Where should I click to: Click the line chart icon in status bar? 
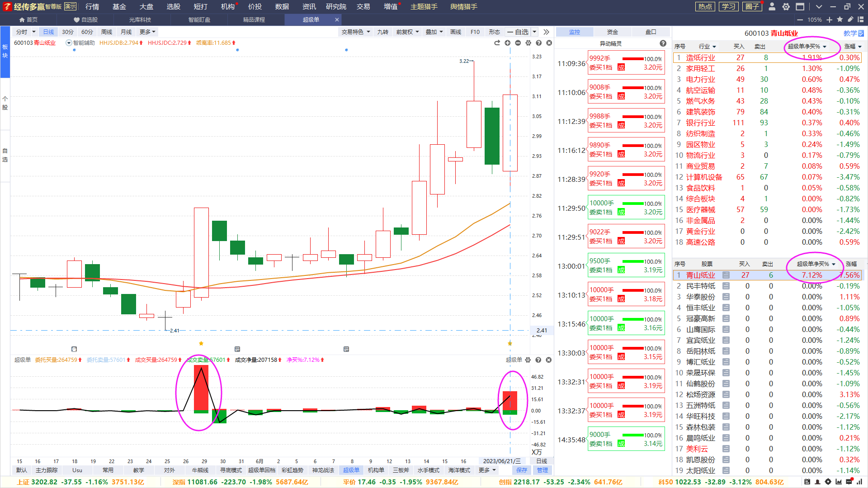coord(839,482)
